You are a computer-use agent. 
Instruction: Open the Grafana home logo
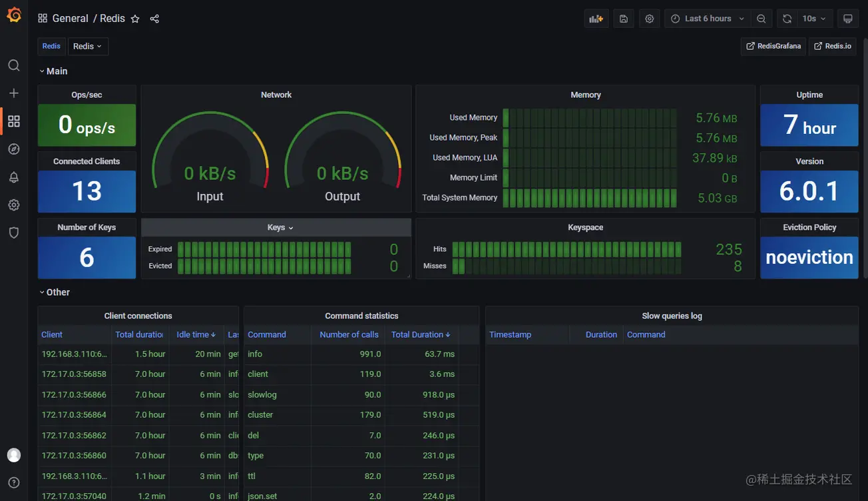[x=14, y=15]
